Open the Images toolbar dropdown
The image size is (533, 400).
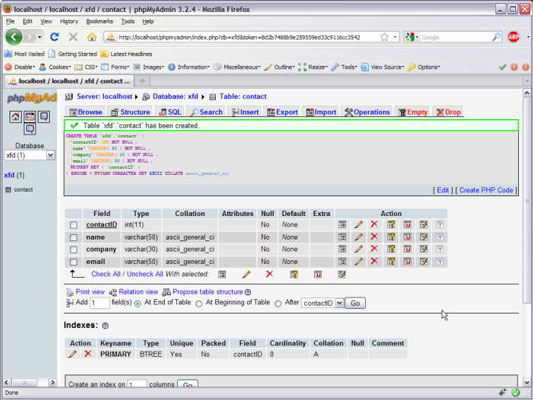149,67
